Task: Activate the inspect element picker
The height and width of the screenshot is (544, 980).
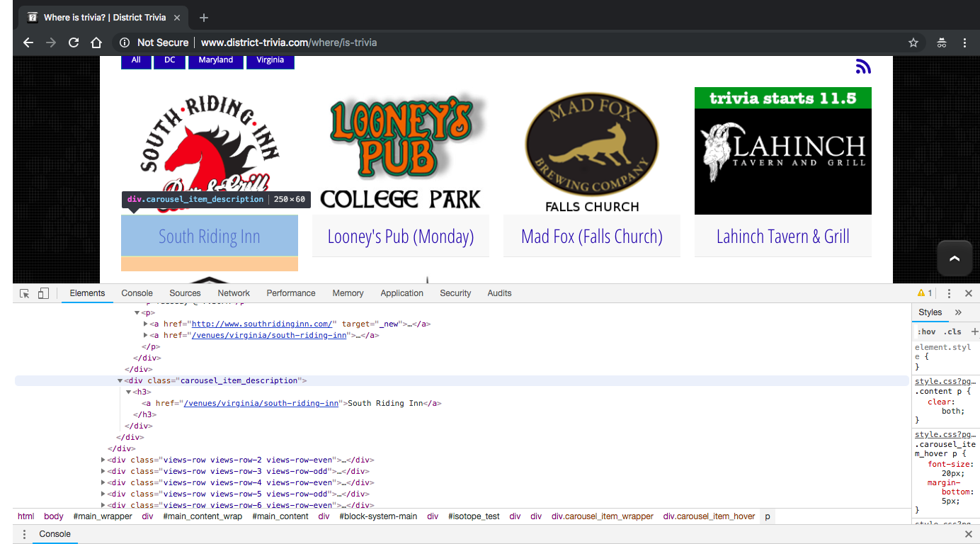Action: [25, 293]
